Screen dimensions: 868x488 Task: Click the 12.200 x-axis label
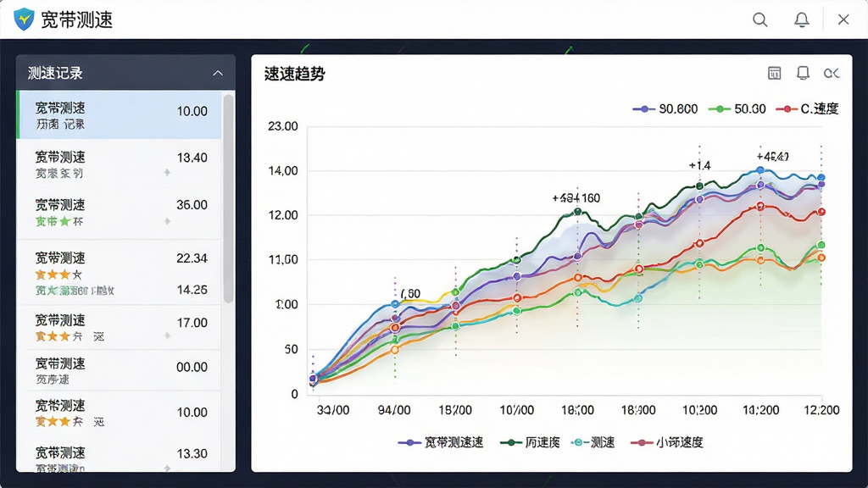(x=821, y=410)
